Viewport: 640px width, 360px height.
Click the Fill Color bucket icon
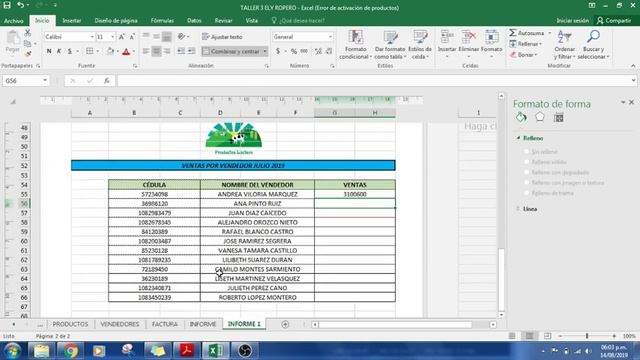[110, 51]
